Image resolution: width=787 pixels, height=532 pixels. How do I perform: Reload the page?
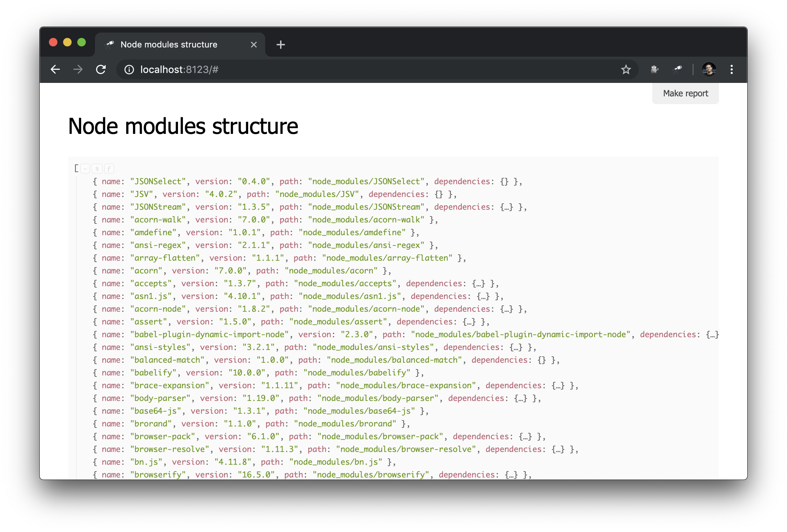point(101,69)
